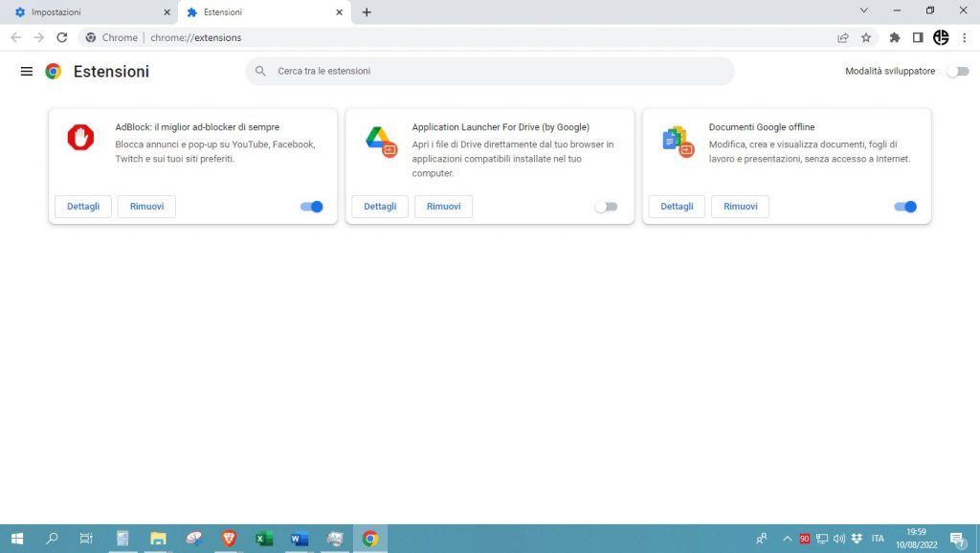Viewport: 980px width, 553px height.
Task: Click the Cerca tra le estensioni field
Action: [489, 72]
